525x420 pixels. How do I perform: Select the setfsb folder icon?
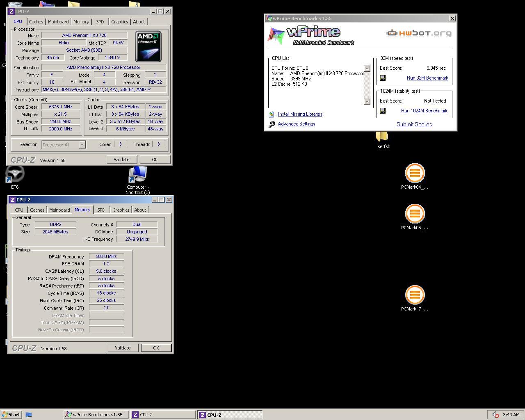[x=382, y=137]
